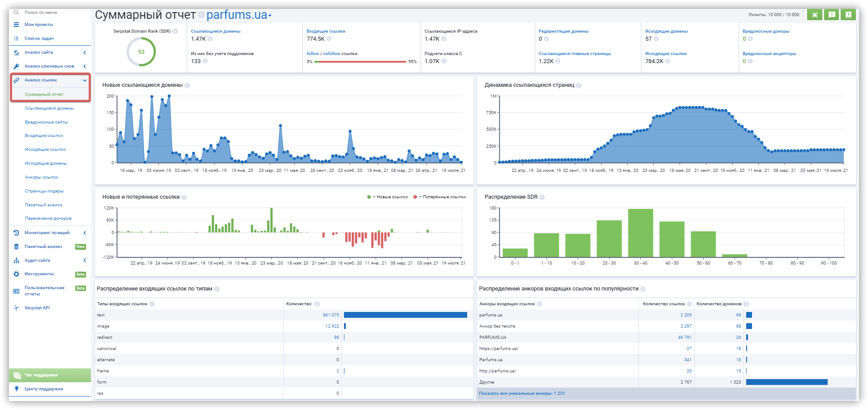Screen dimensions: 868x410
Task: Click the Анализ сайта icon
Action: pos(16,52)
